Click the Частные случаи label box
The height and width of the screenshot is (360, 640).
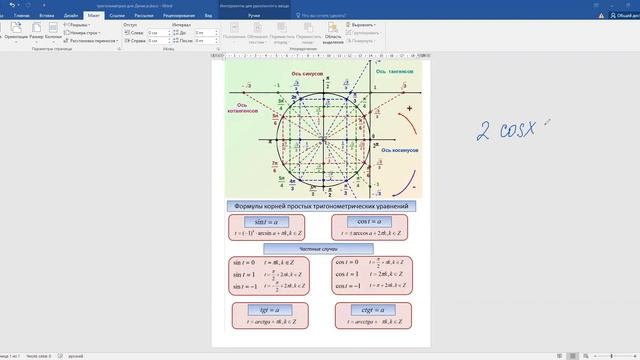(x=318, y=249)
